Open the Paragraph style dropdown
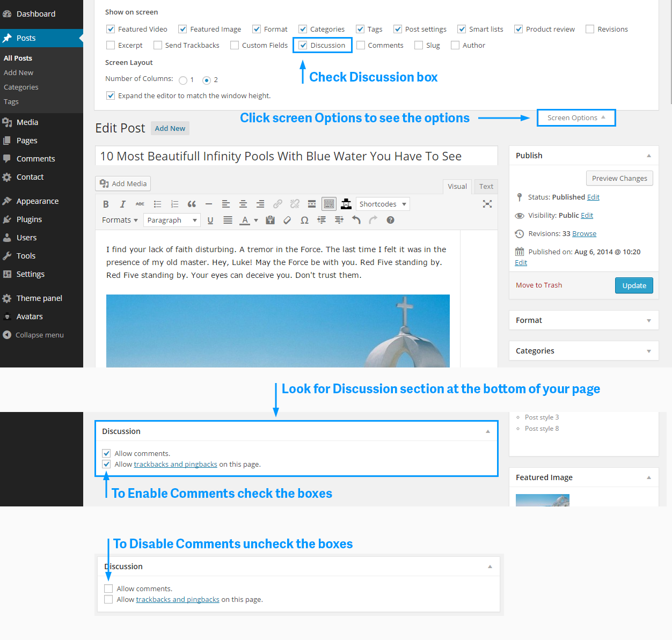This screenshot has height=640, width=672. 172,220
